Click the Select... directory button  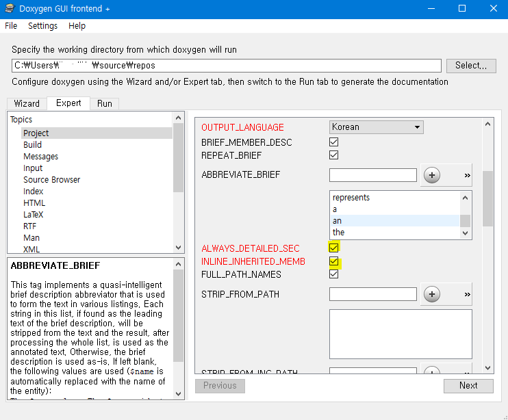(x=471, y=66)
